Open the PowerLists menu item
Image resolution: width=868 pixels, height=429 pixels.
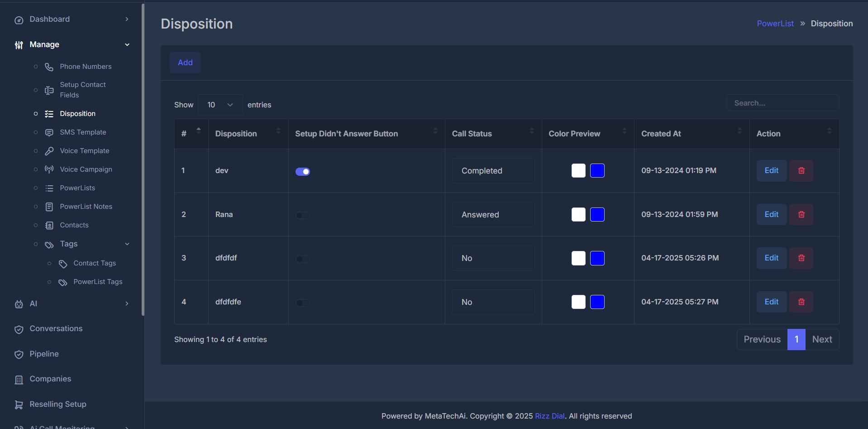coord(78,188)
